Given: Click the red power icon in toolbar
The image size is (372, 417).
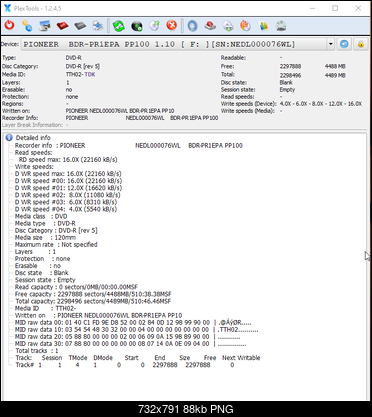Looking at the screenshot, I should 10,25.
